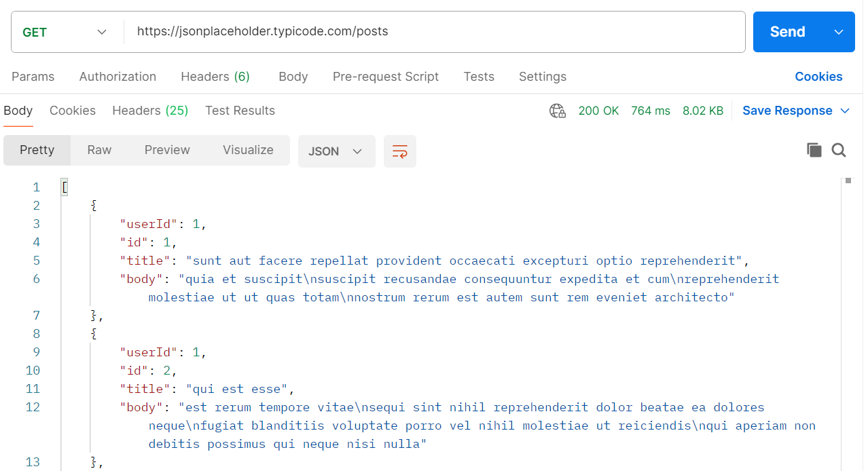Select the Visualize view option
The width and height of the screenshot is (868, 471).
[x=248, y=150]
